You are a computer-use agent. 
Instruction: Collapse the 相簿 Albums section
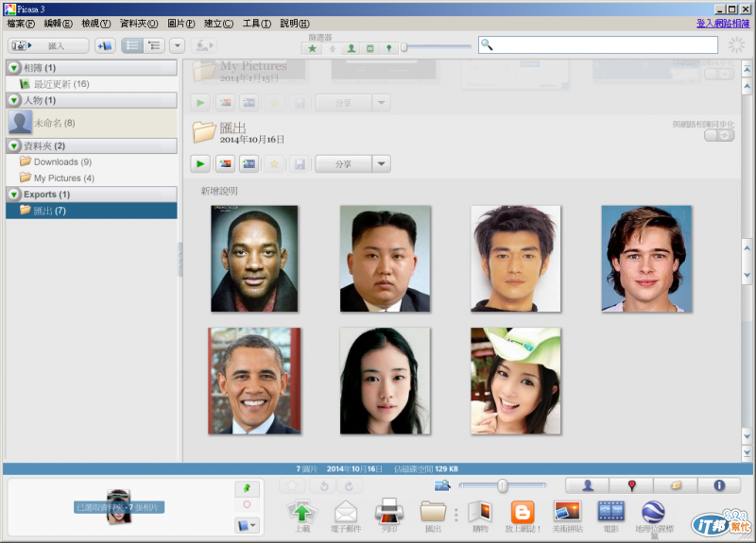pos(14,68)
